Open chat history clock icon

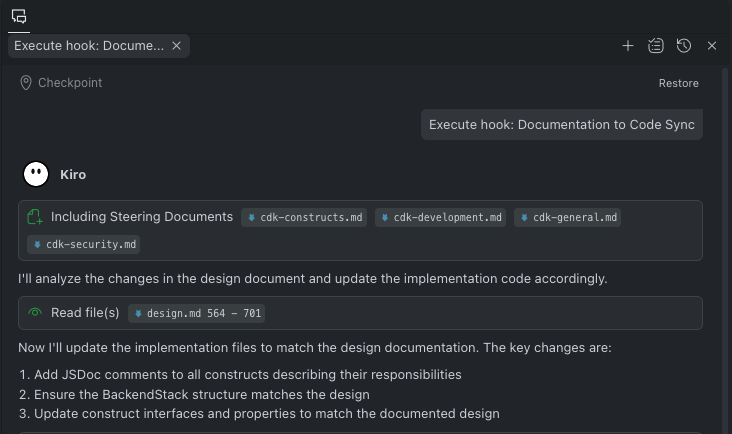[x=684, y=46]
